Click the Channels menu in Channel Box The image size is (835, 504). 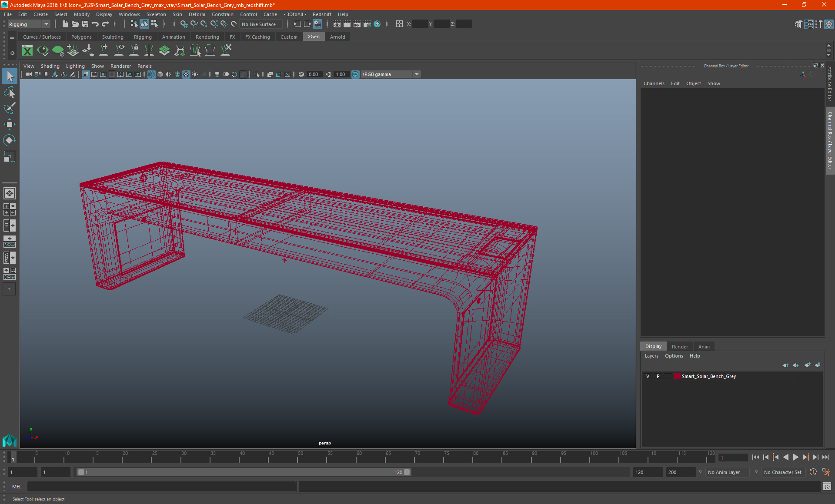[654, 83]
